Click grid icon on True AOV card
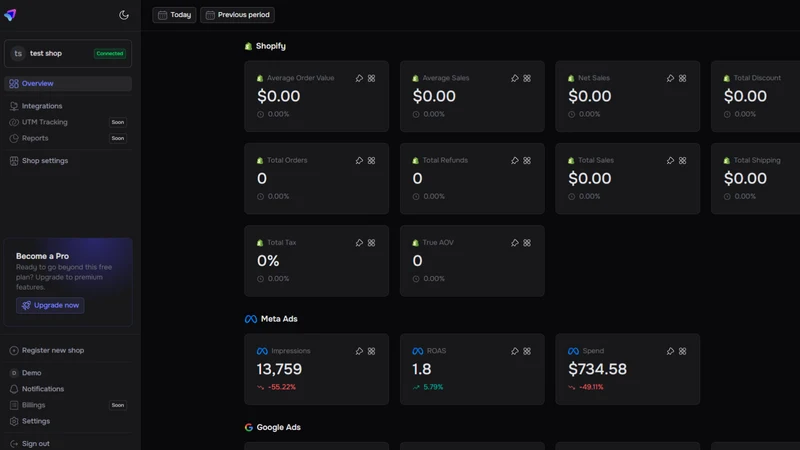This screenshot has height=450, width=800. point(527,243)
